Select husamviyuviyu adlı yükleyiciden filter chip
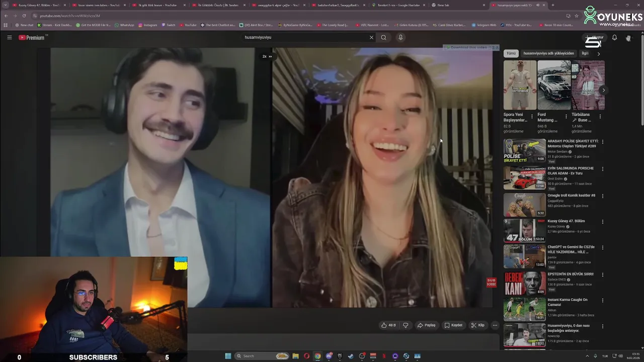 click(548, 53)
